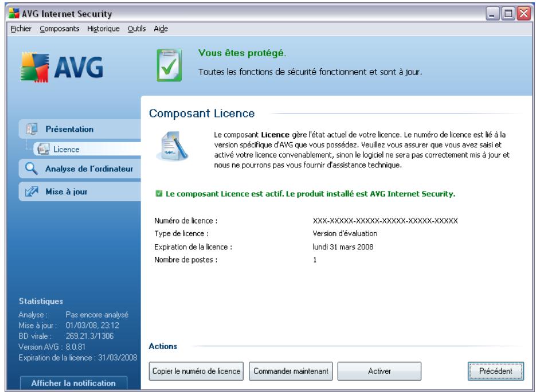
Task: Open the Composants menu
Action: 60,29
